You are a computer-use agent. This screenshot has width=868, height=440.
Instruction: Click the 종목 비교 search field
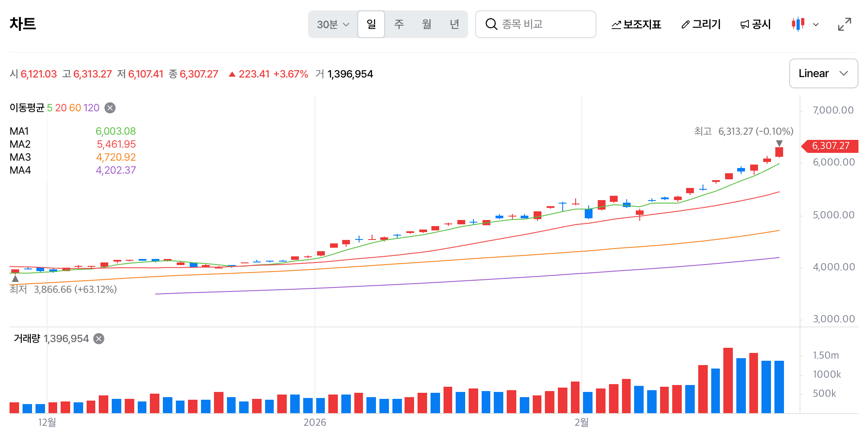pyautogui.click(x=536, y=24)
